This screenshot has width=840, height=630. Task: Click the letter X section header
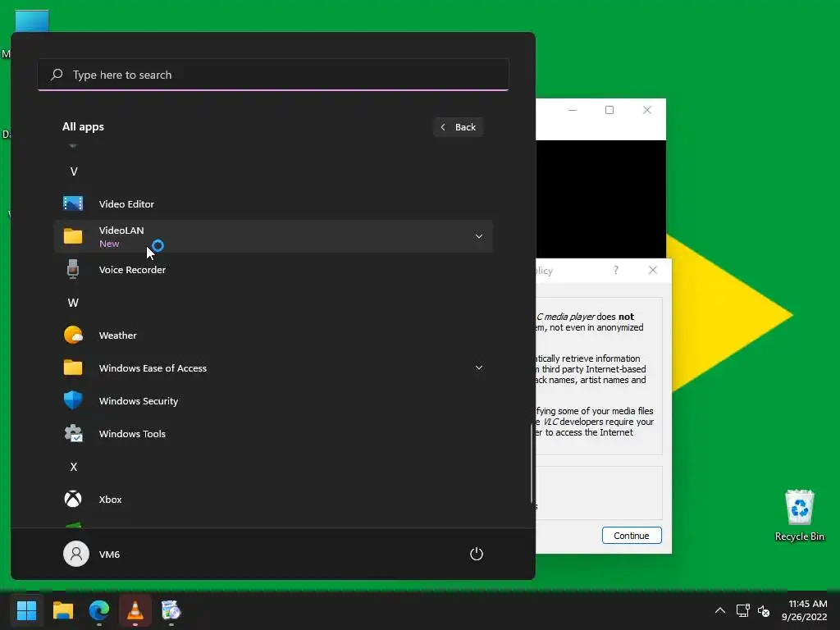coord(73,467)
